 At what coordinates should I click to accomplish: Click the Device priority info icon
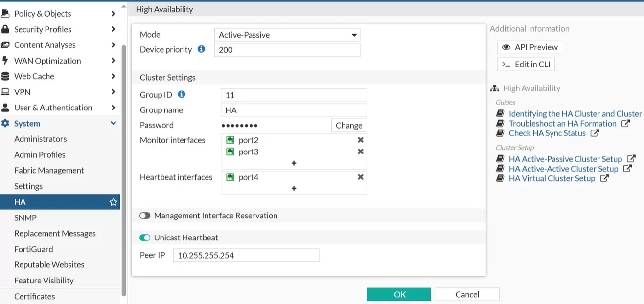click(201, 49)
